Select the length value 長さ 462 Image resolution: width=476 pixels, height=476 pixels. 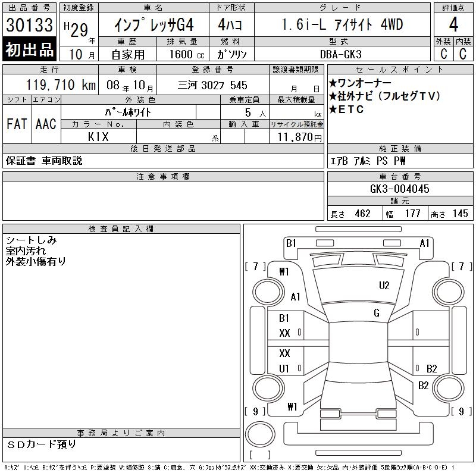coord(350,214)
